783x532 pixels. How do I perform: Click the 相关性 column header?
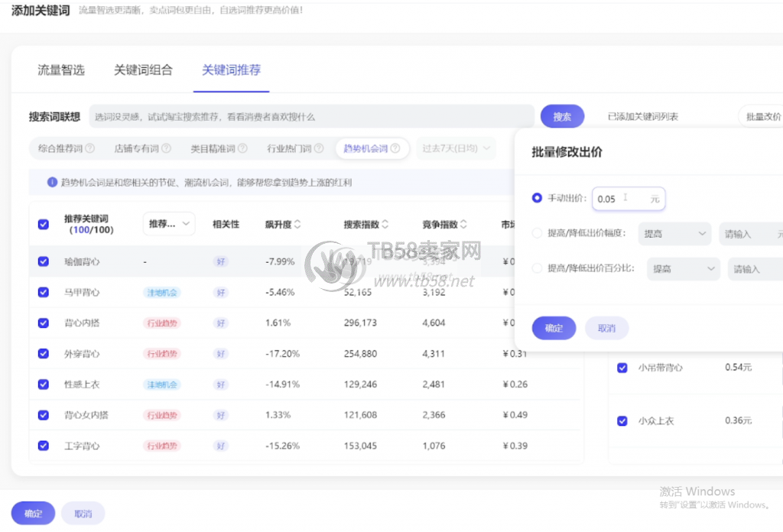tap(226, 224)
